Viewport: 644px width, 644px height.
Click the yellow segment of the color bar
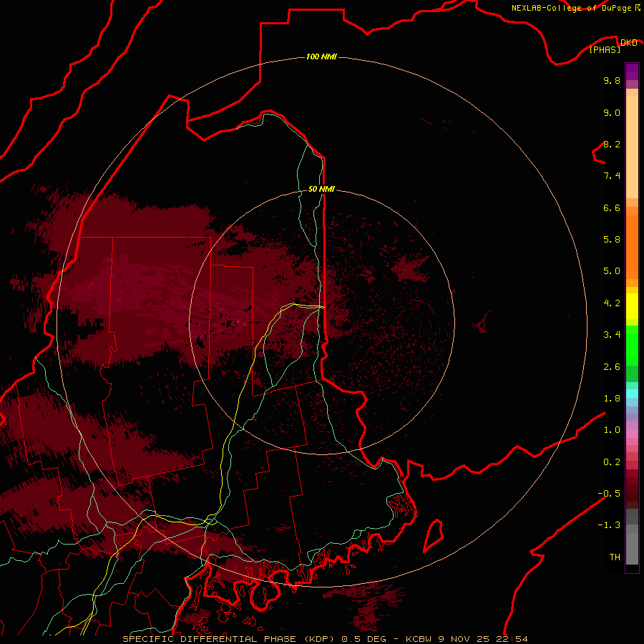(x=632, y=306)
